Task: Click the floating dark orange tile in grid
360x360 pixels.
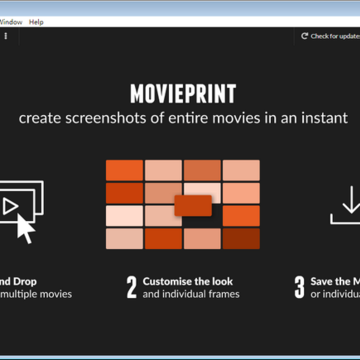Action: [193, 205]
